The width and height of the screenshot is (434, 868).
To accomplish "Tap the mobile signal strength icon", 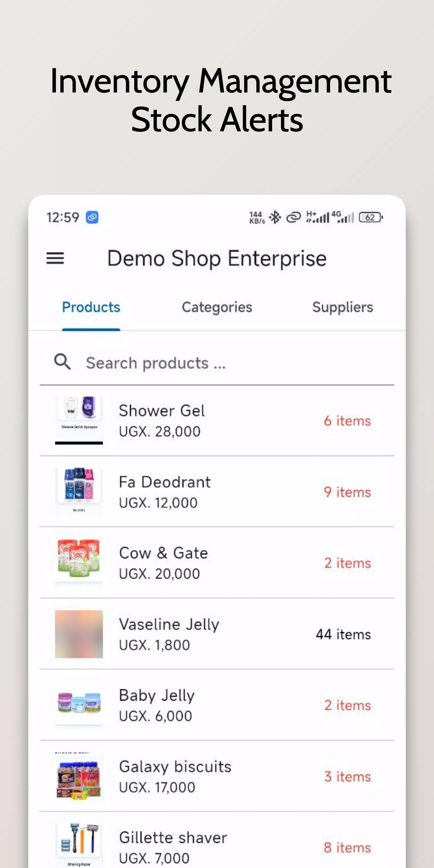I will click(318, 217).
